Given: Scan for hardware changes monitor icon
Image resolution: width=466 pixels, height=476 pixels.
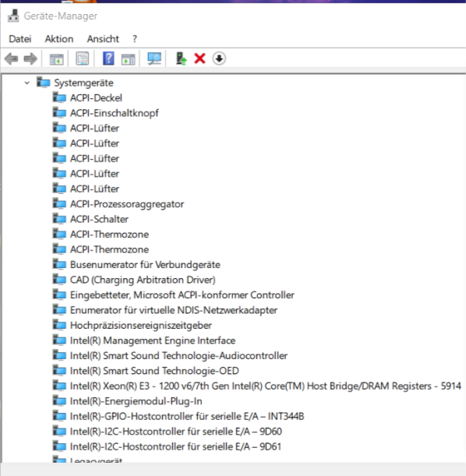Looking at the screenshot, I should tap(154, 58).
